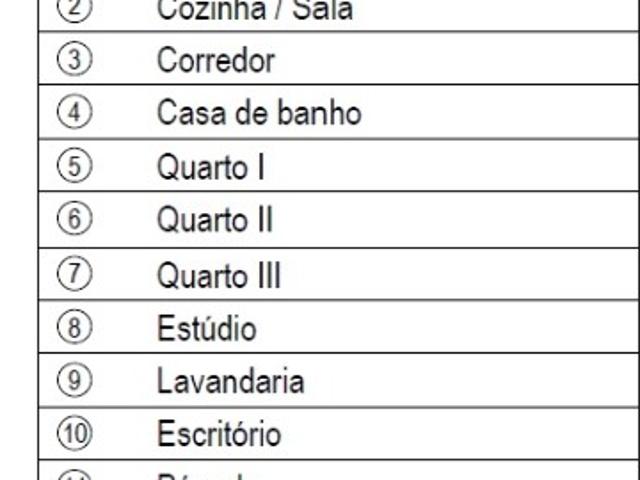The image size is (640, 480).
Task: Click the Escritório label
Action: tap(218, 435)
